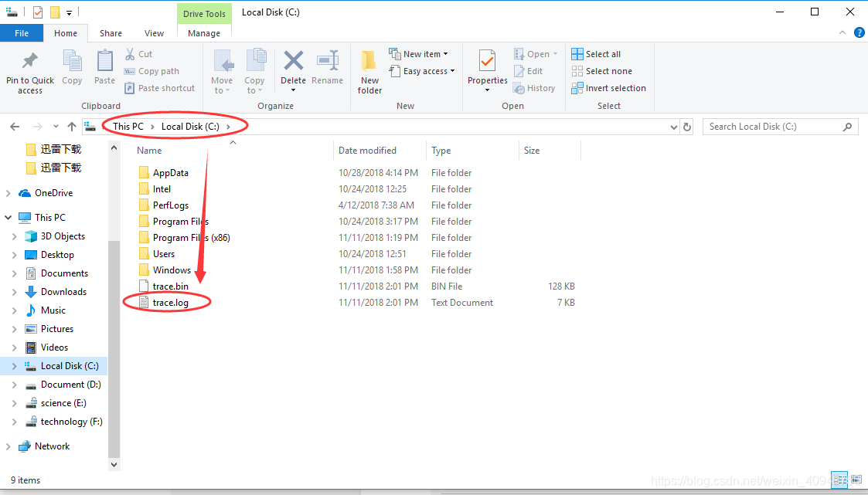Open science (E:) drive
The height and width of the screenshot is (495, 868).
[x=63, y=402]
